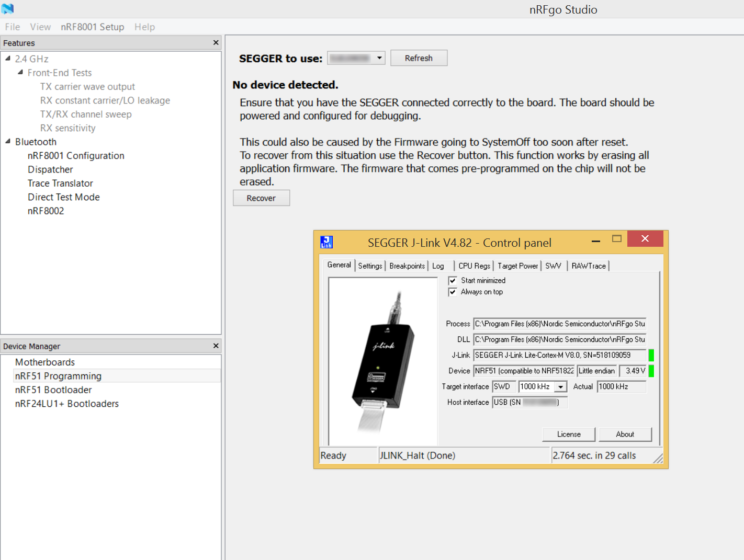
Task: Click the Refresh button
Action: point(419,58)
